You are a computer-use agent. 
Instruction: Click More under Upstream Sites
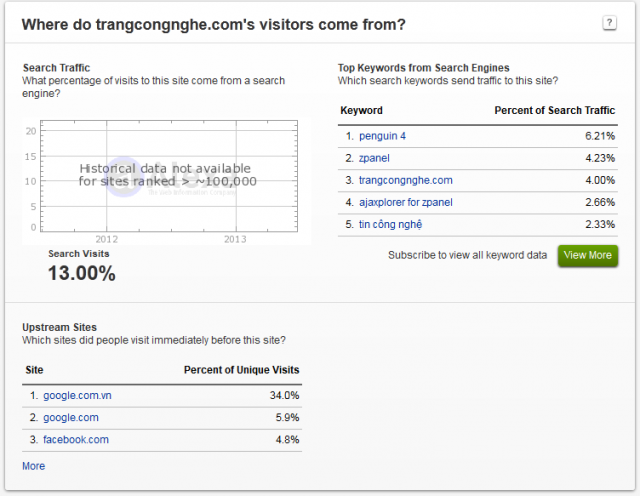click(33, 466)
